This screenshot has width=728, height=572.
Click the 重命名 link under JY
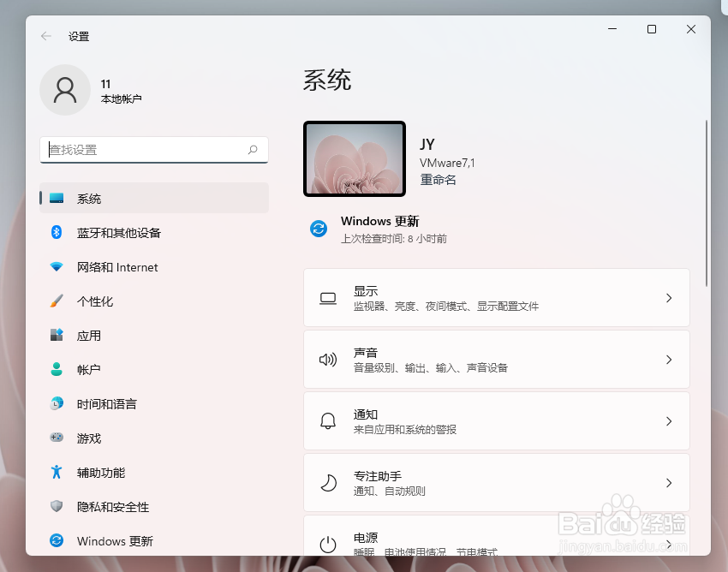coord(438,180)
